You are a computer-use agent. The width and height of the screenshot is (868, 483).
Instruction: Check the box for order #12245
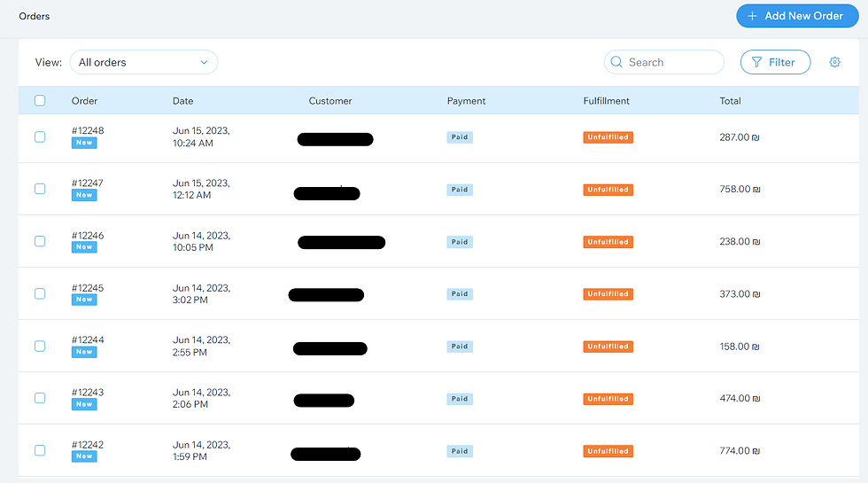pos(40,293)
